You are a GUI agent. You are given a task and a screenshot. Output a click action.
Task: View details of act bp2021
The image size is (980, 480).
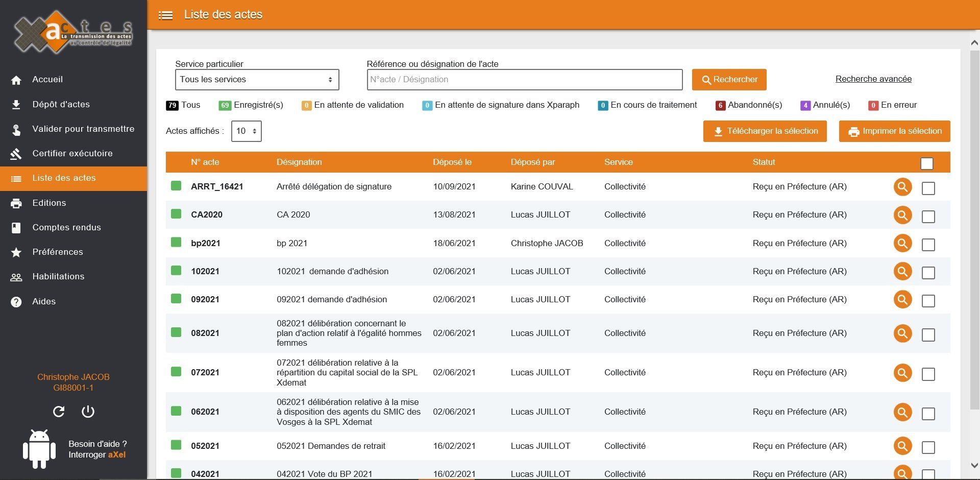[902, 244]
